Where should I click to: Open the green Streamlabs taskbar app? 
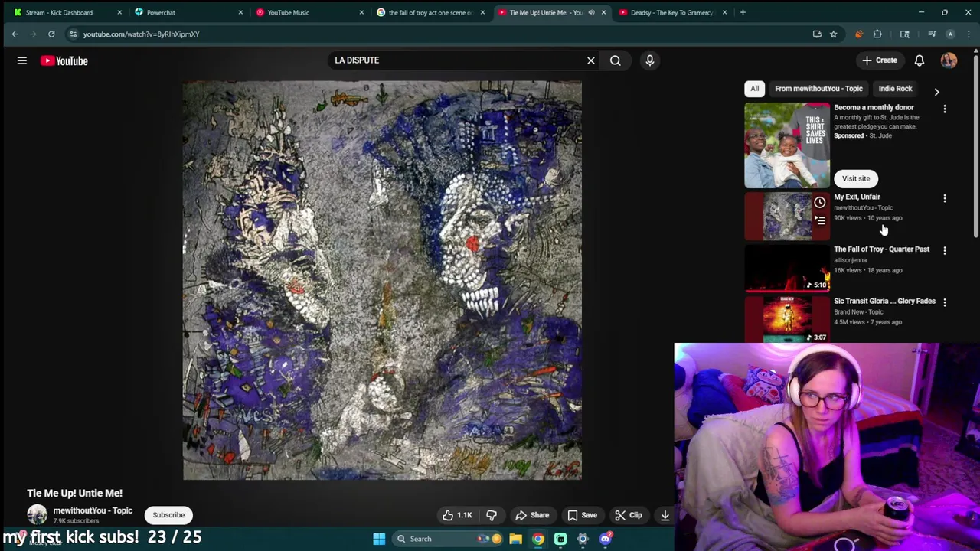[x=560, y=539]
